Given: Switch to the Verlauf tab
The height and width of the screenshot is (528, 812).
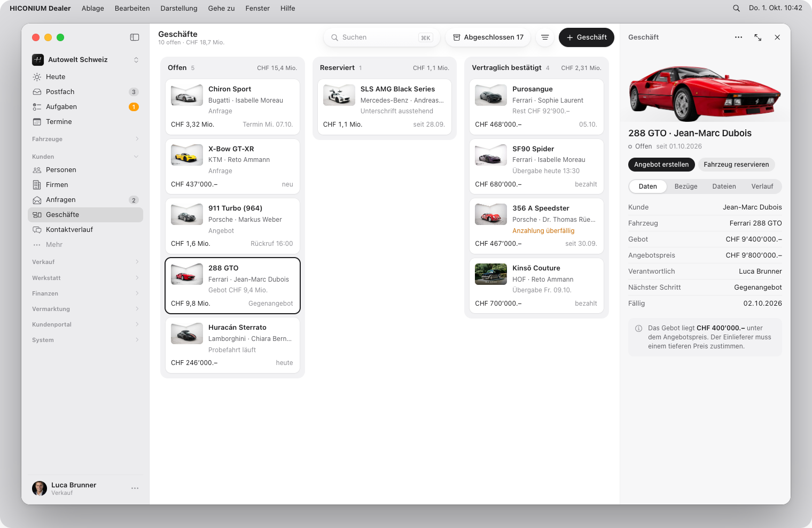Looking at the screenshot, I should click(x=762, y=187).
